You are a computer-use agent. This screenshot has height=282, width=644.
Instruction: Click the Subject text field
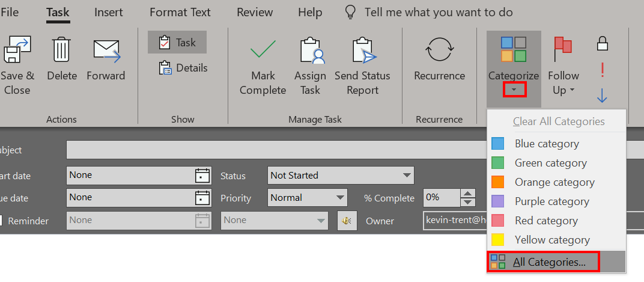[270, 150]
